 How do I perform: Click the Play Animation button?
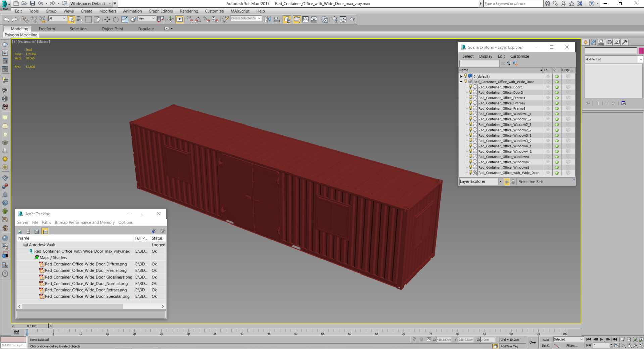pos(601,340)
